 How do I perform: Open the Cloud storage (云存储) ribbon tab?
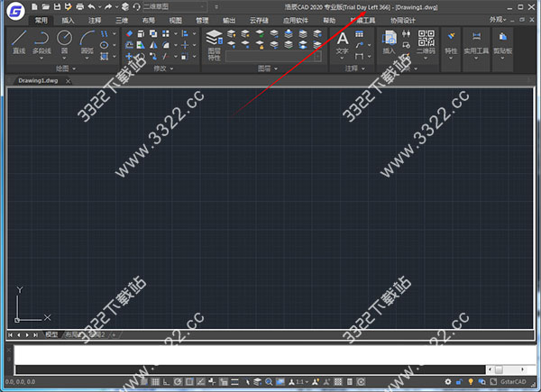click(x=259, y=21)
